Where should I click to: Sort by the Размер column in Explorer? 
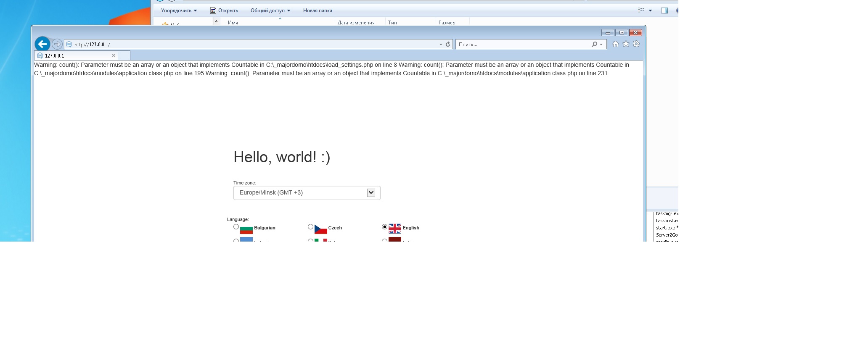453,22
